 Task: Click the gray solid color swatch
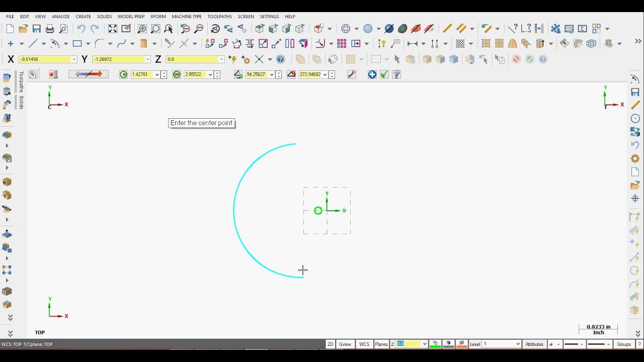pyautogui.click(x=449, y=344)
